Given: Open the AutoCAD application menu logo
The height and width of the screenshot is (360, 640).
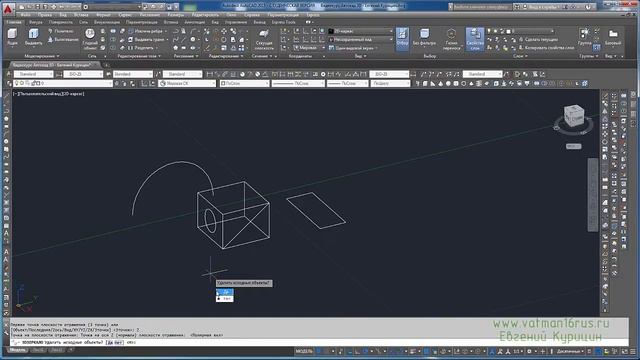Looking at the screenshot, I should click(x=8, y=8).
